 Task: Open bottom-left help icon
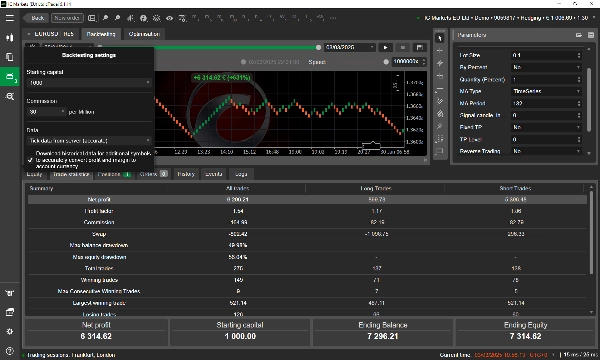10,351
